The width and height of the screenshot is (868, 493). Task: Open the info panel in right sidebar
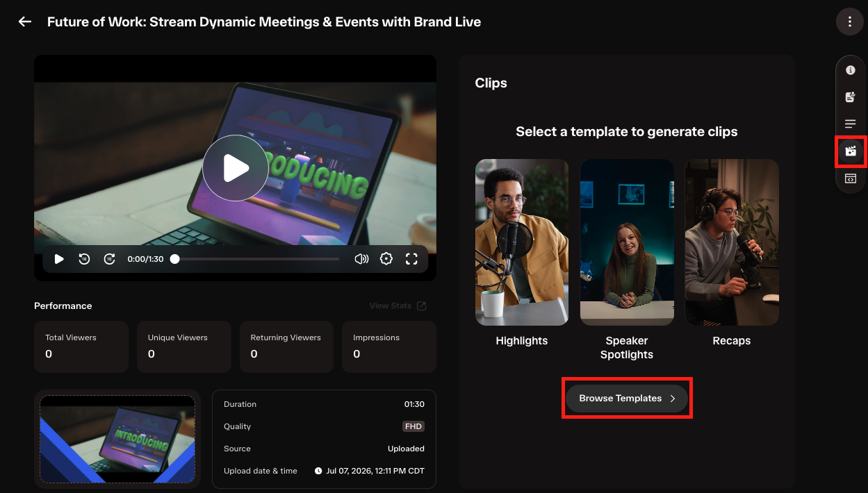[x=850, y=70]
